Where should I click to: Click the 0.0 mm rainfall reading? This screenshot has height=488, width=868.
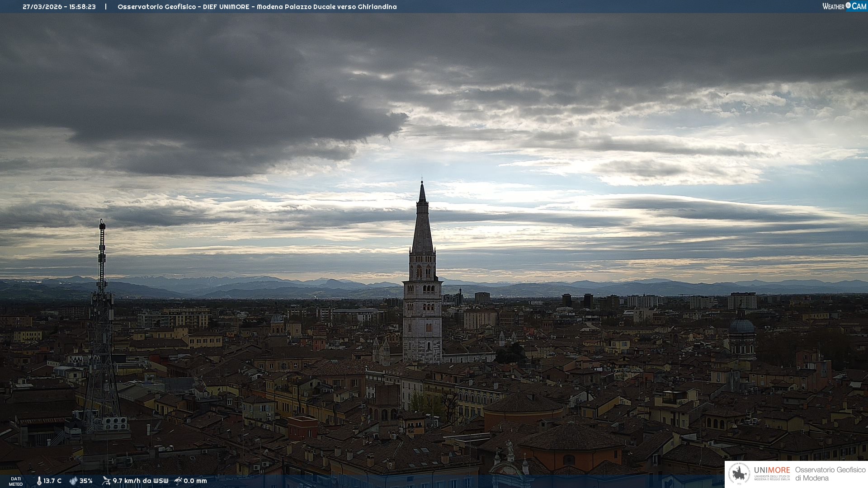(x=195, y=481)
